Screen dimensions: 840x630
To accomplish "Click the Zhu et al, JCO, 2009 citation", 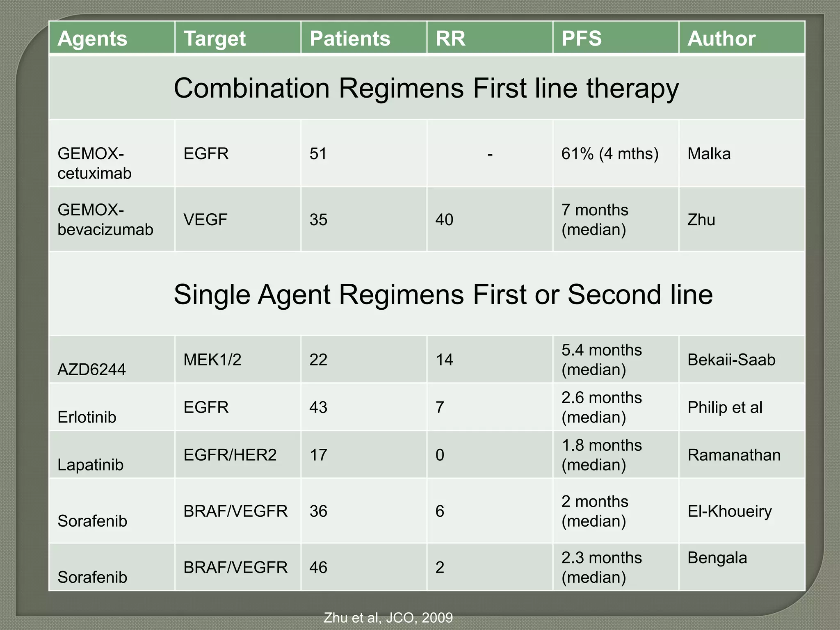I will [388, 618].
